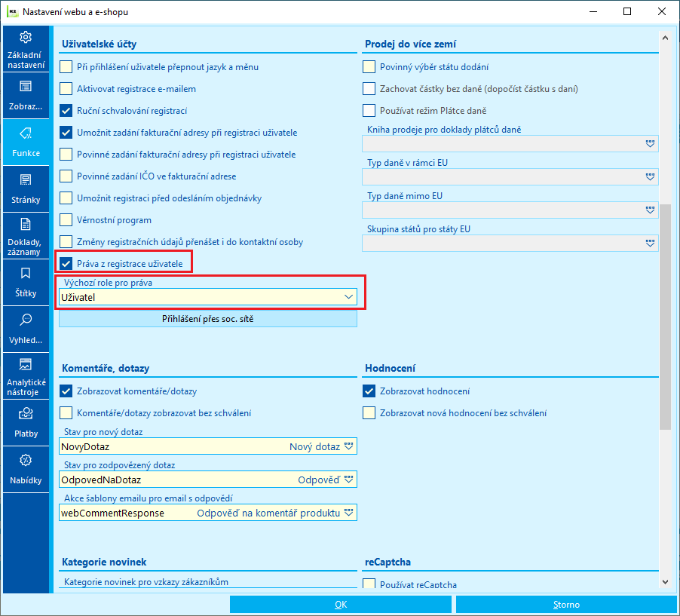
Task: Close the Nastavení webu a e-shopu window
Action: pos(661,12)
